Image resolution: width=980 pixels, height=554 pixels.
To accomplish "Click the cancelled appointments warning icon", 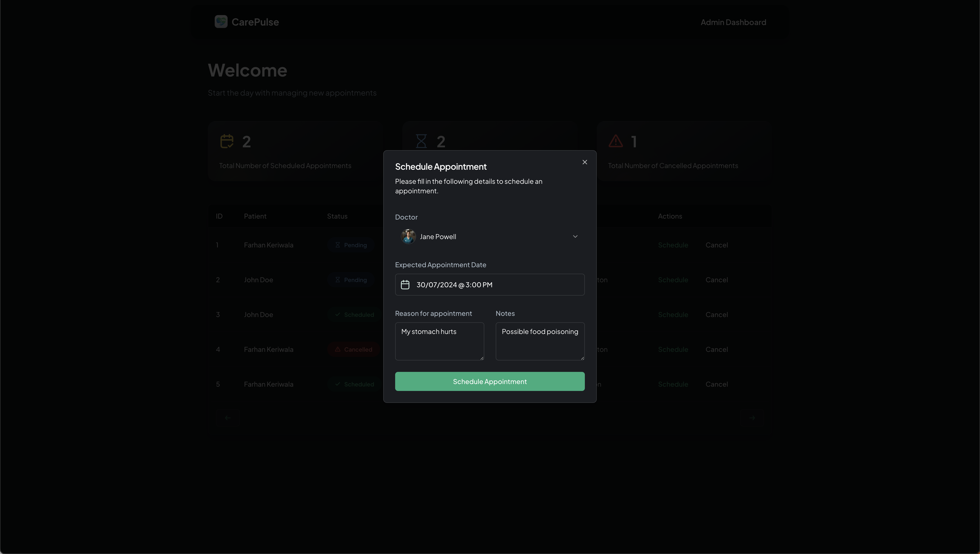I will [x=616, y=141].
